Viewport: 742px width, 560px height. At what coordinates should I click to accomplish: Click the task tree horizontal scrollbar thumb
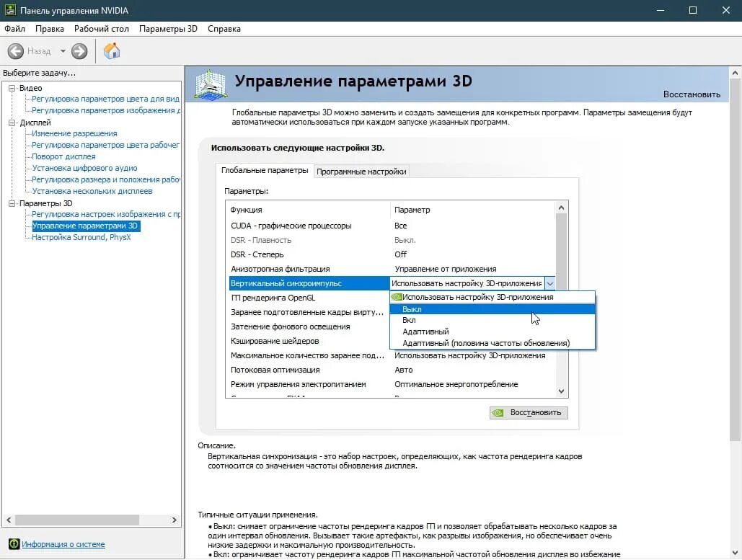coord(77,520)
